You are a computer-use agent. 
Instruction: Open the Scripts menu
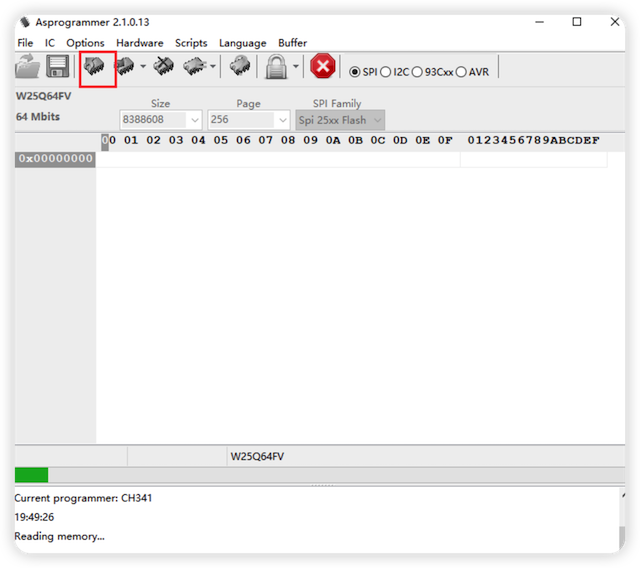coord(191,43)
